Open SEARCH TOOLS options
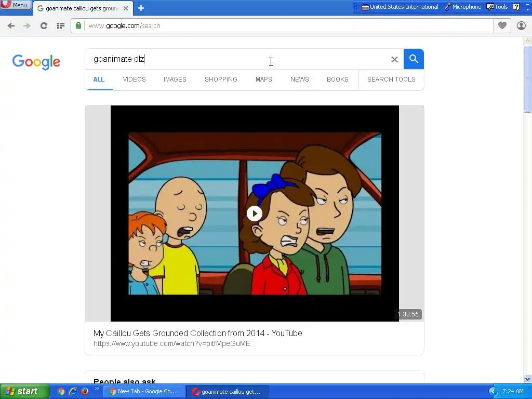532x399 pixels. 391,79
